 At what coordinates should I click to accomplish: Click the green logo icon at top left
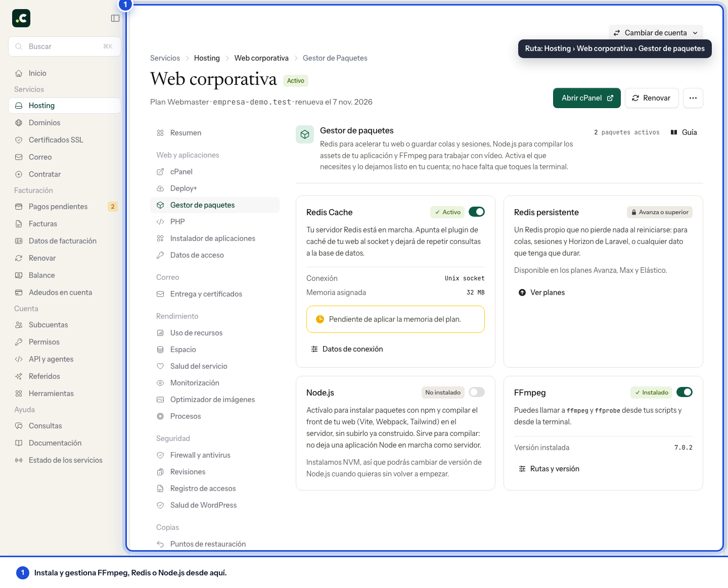coord(21,18)
